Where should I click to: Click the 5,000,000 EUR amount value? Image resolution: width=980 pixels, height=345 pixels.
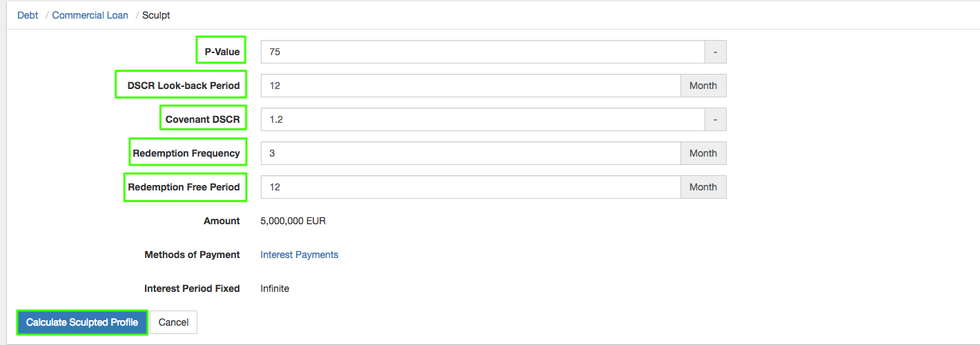point(293,221)
